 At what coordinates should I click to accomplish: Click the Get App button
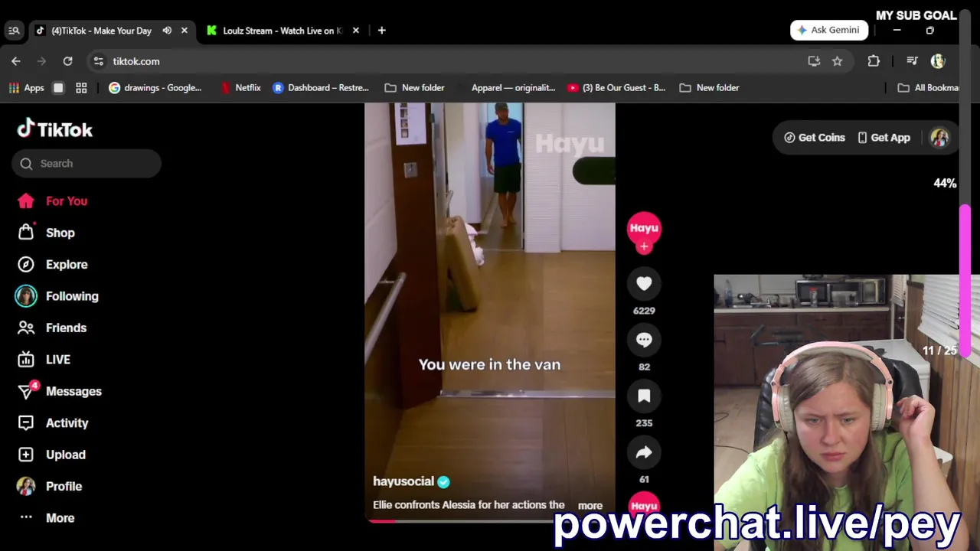884,138
